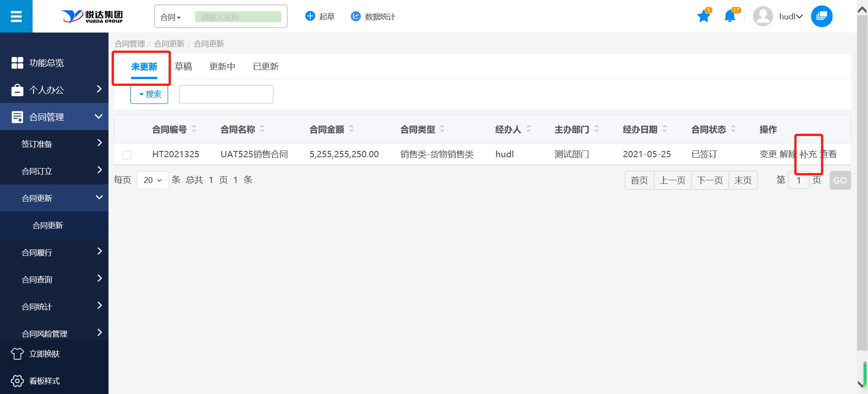Open the favorites star icon
The width and height of the screenshot is (868, 394).
coord(703,17)
